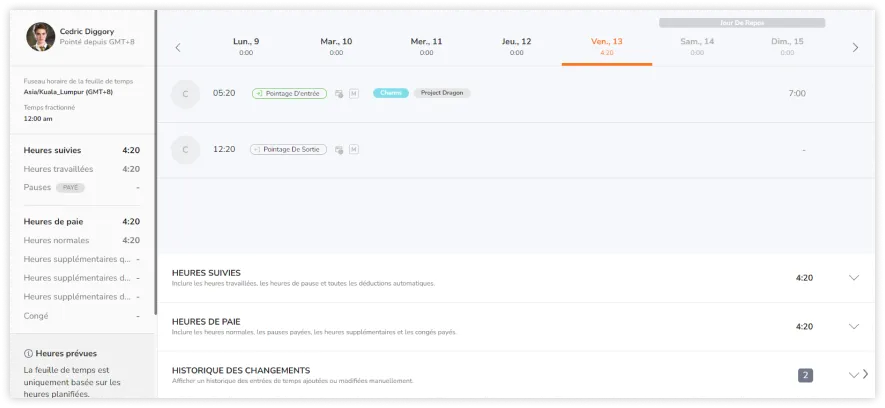Click the Pointage De Sortie button
Screen dimensions: 885x408
288,150
